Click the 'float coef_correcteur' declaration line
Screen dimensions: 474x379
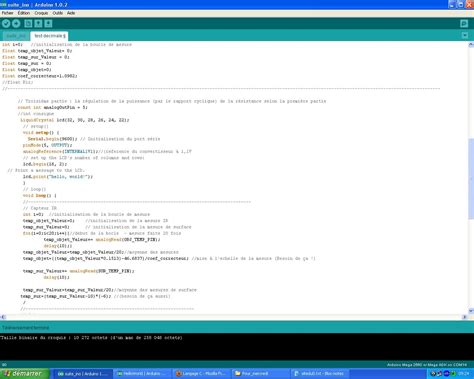point(40,76)
